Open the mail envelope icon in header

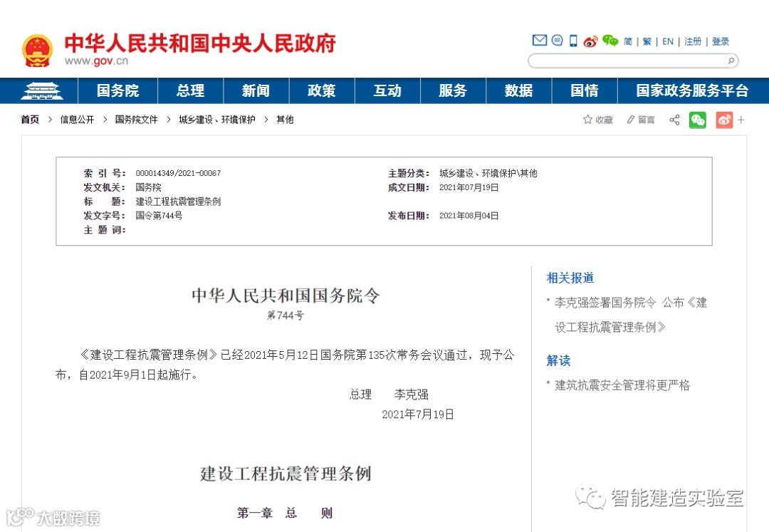540,40
